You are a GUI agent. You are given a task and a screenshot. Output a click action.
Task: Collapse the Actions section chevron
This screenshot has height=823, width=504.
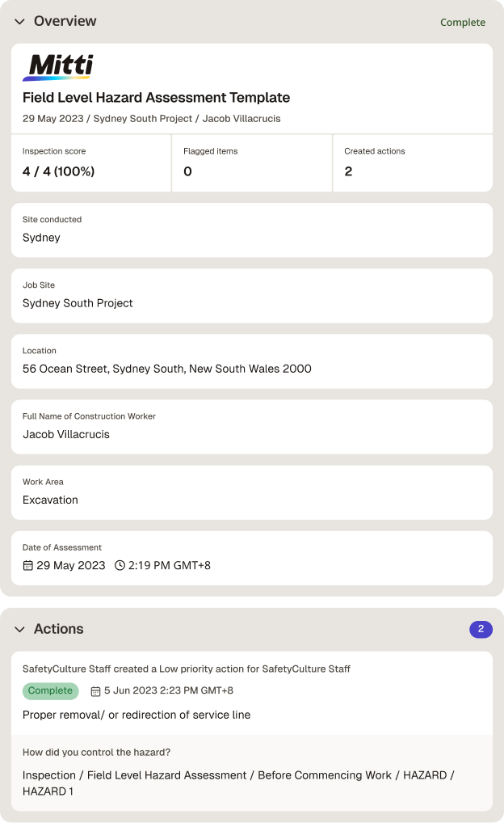click(x=19, y=629)
